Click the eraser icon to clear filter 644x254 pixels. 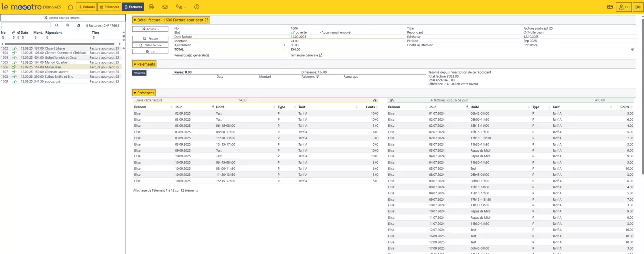pyautogui.click(x=79, y=25)
